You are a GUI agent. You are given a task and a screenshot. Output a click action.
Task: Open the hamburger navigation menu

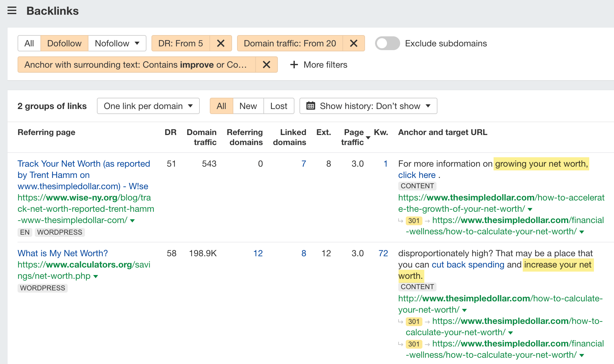click(x=12, y=10)
